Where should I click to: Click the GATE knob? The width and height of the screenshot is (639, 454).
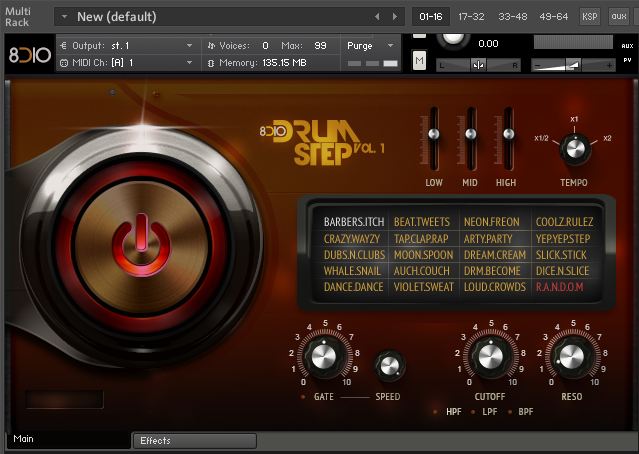pos(324,357)
